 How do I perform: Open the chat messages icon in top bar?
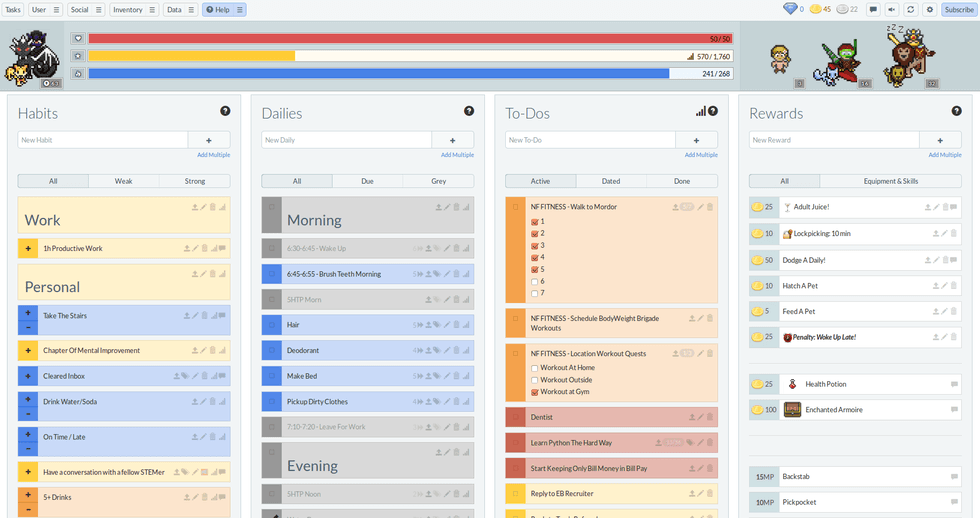coord(873,9)
